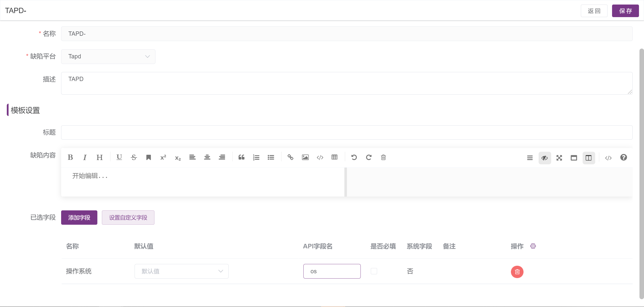Image resolution: width=644 pixels, height=307 pixels.
Task: Open table column settings gear
Action: click(533, 246)
